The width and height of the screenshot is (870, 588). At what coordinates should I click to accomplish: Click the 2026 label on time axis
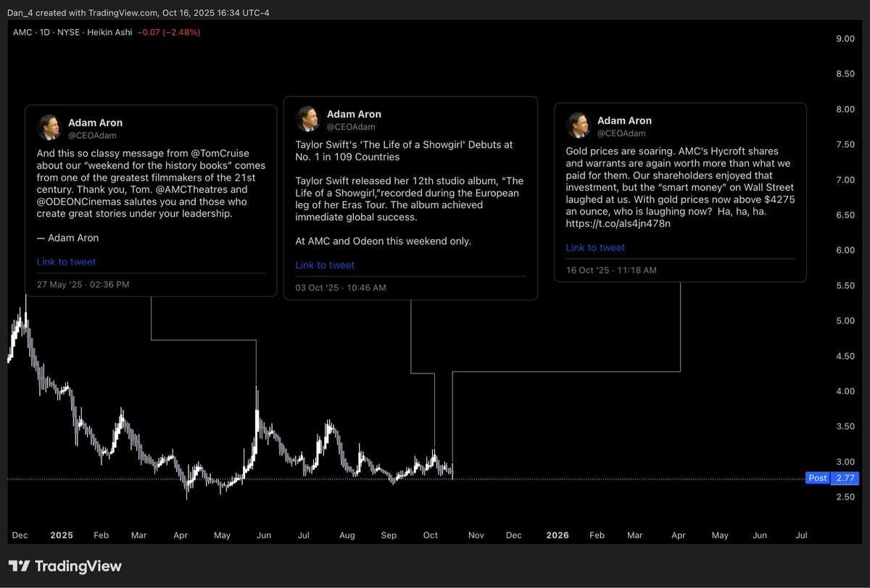pyautogui.click(x=557, y=535)
